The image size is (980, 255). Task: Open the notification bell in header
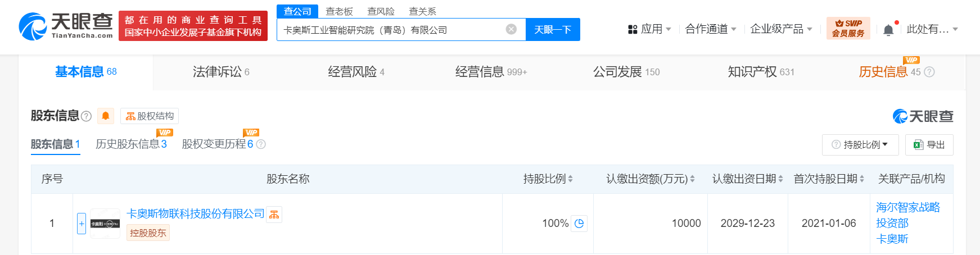pyautogui.click(x=888, y=29)
